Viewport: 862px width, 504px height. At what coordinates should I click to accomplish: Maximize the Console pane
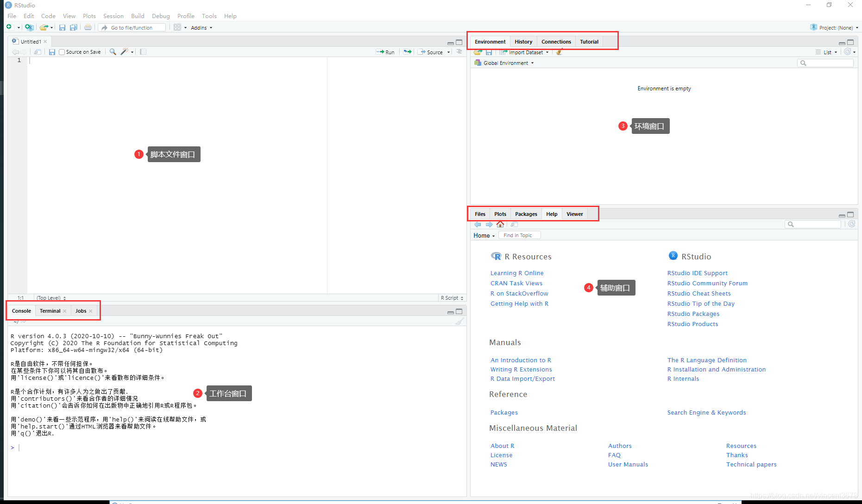tap(459, 312)
